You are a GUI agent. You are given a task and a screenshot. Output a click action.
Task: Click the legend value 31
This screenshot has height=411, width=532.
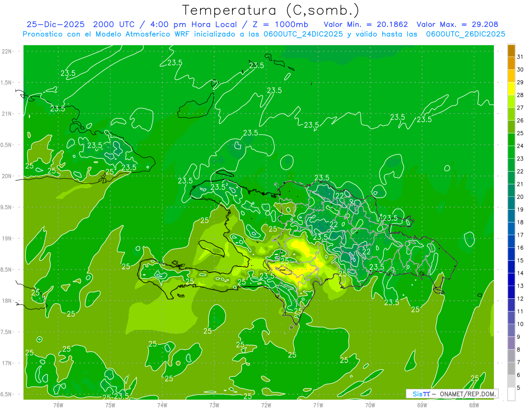click(x=520, y=57)
